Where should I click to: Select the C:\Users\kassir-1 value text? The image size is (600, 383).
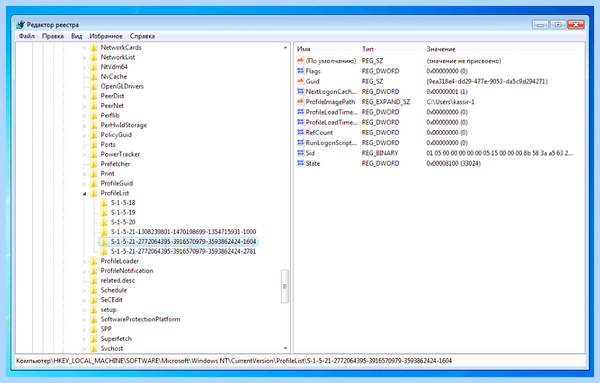click(450, 102)
